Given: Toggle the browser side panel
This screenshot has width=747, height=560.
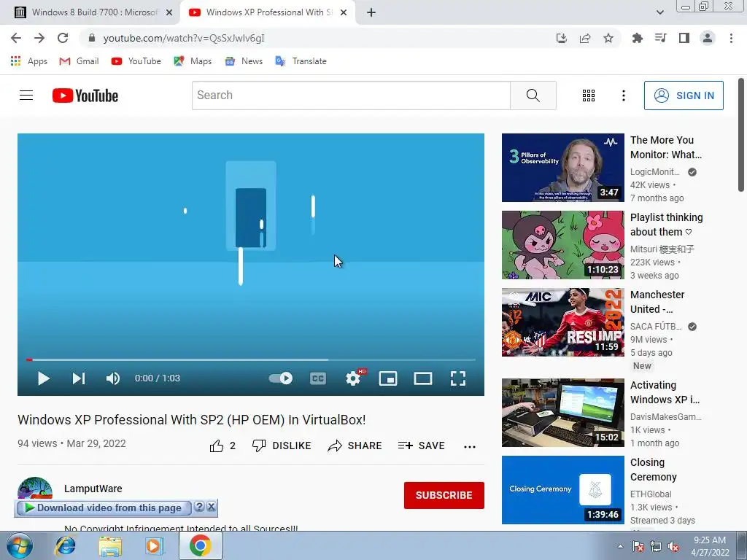Looking at the screenshot, I should [x=684, y=38].
